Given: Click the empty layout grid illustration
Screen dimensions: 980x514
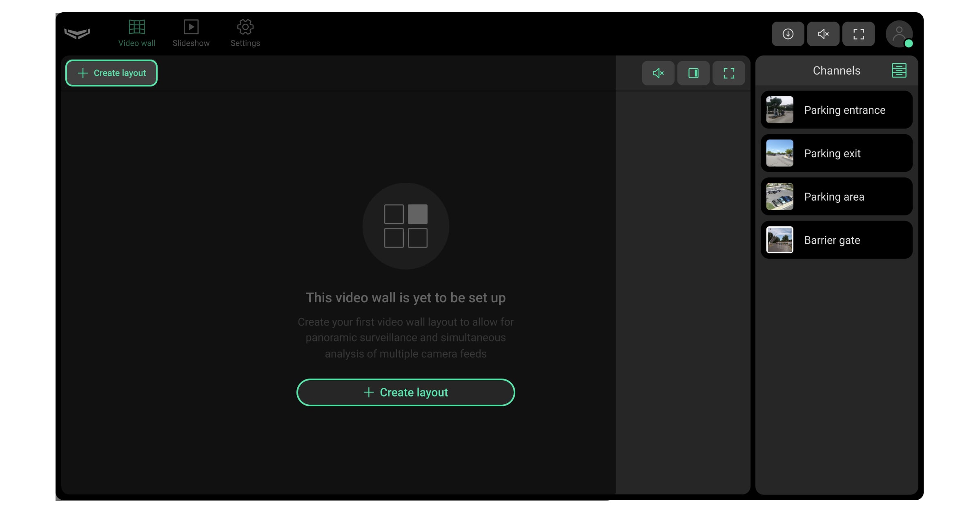Looking at the screenshot, I should coord(405,226).
